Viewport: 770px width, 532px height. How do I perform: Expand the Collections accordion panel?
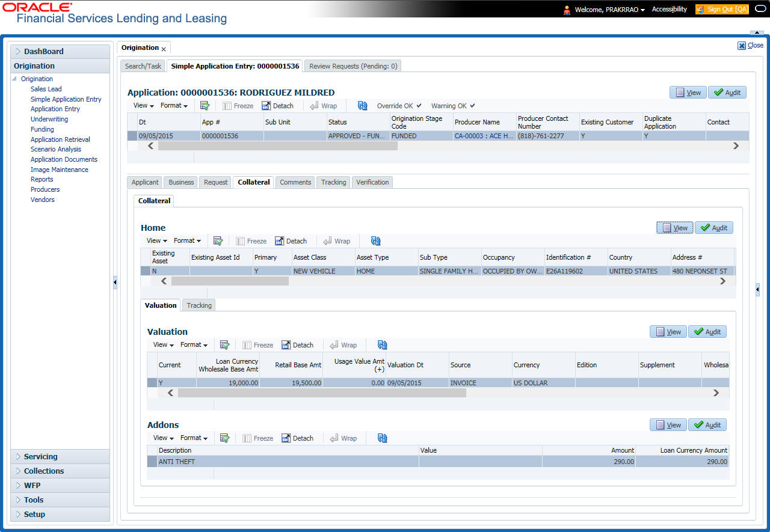click(x=60, y=471)
